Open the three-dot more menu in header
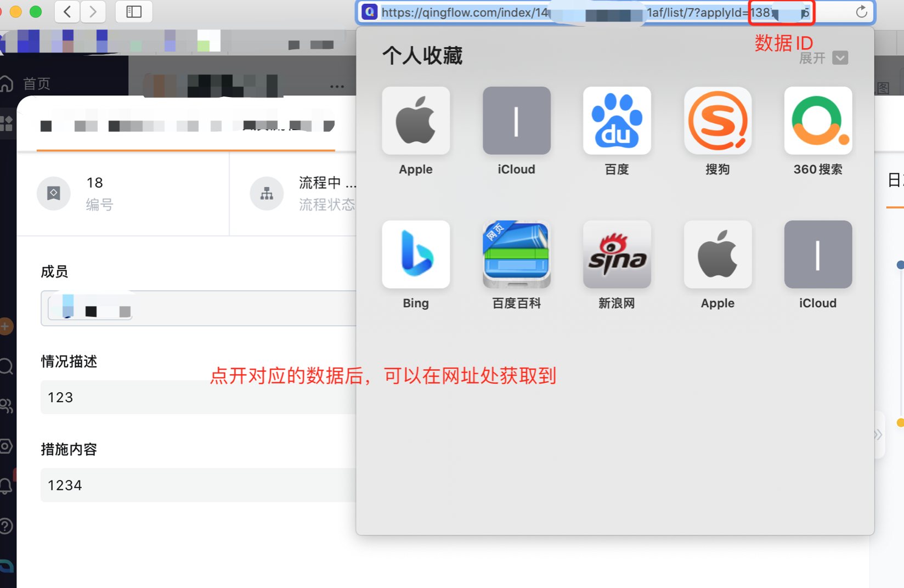Image resolution: width=904 pixels, height=588 pixels. (x=337, y=86)
